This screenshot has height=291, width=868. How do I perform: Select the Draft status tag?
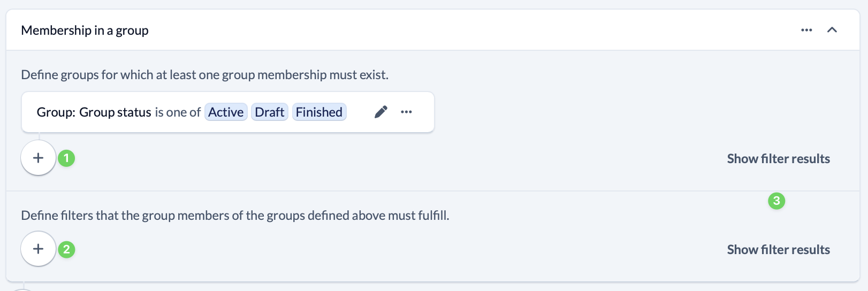point(270,112)
